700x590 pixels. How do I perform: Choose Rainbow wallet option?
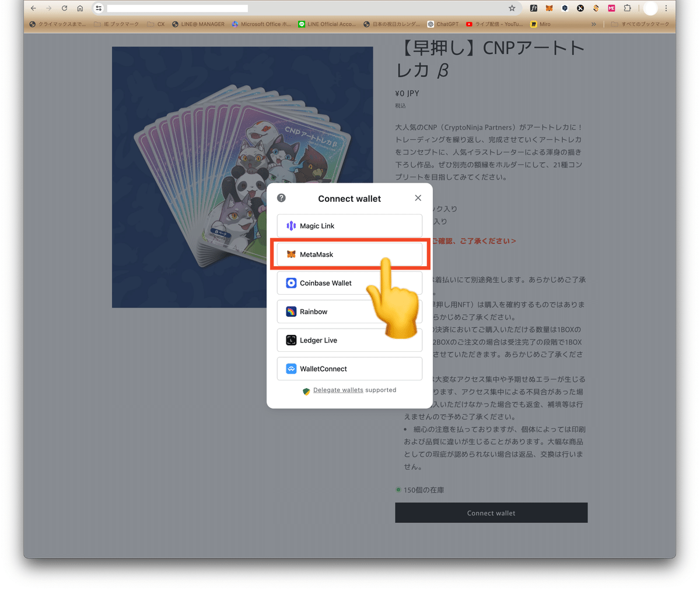(x=349, y=312)
